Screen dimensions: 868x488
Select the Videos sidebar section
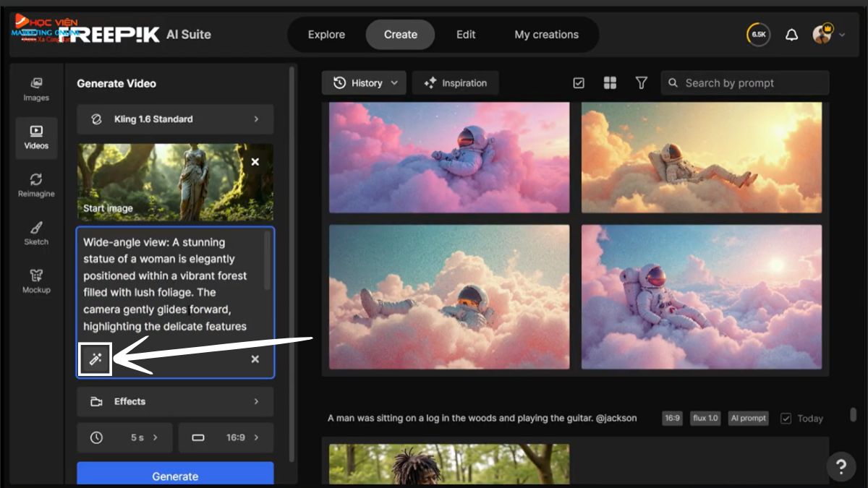(x=36, y=137)
